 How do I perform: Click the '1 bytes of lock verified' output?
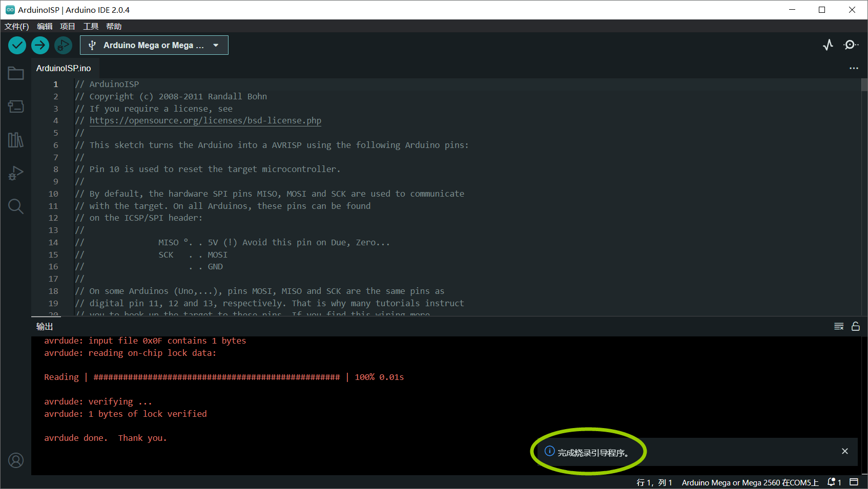pyautogui.click(x=126, y=414)
